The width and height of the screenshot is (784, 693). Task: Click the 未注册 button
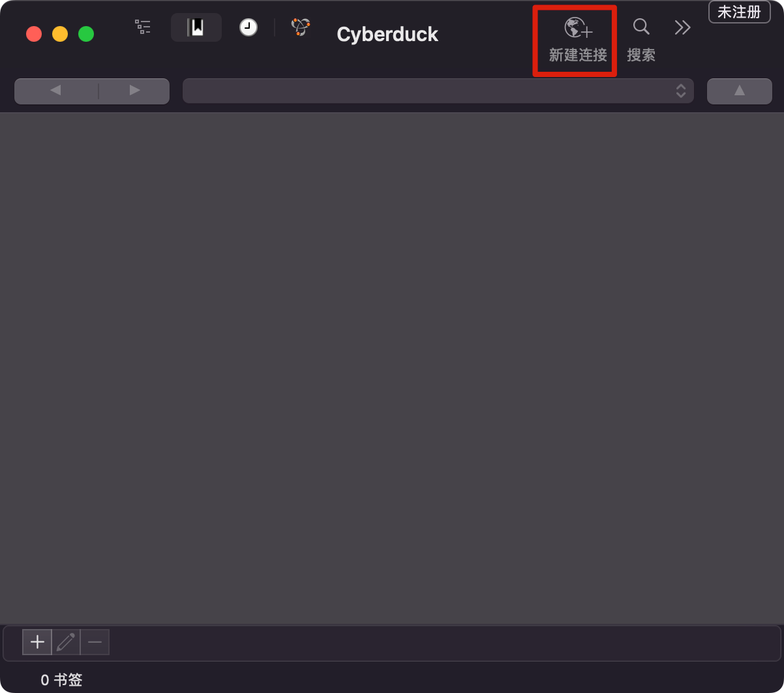739,12
